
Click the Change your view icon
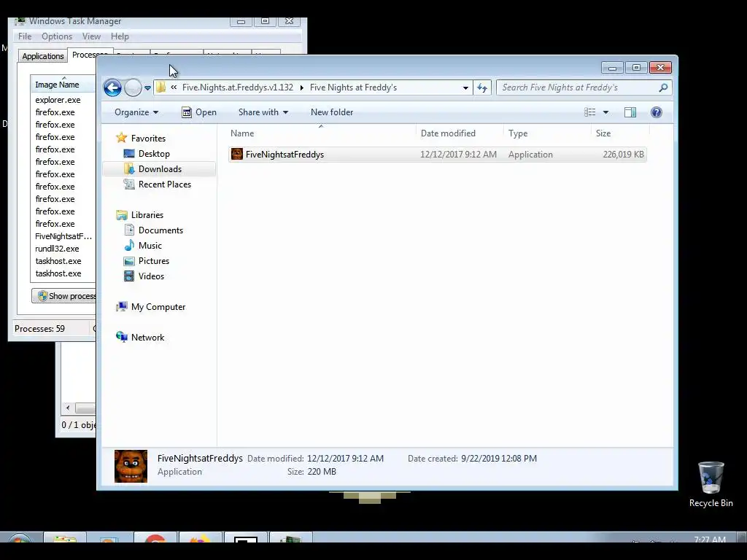[x=589, y=112]
